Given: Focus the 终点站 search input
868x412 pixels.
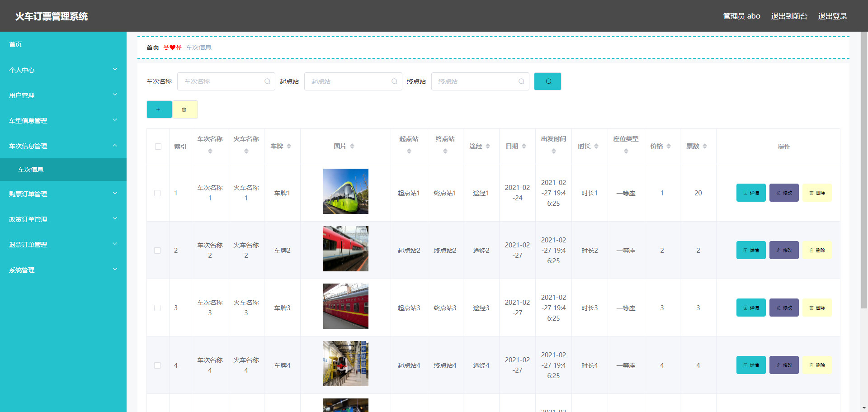Looking at the screenshot, I should 480,81.
